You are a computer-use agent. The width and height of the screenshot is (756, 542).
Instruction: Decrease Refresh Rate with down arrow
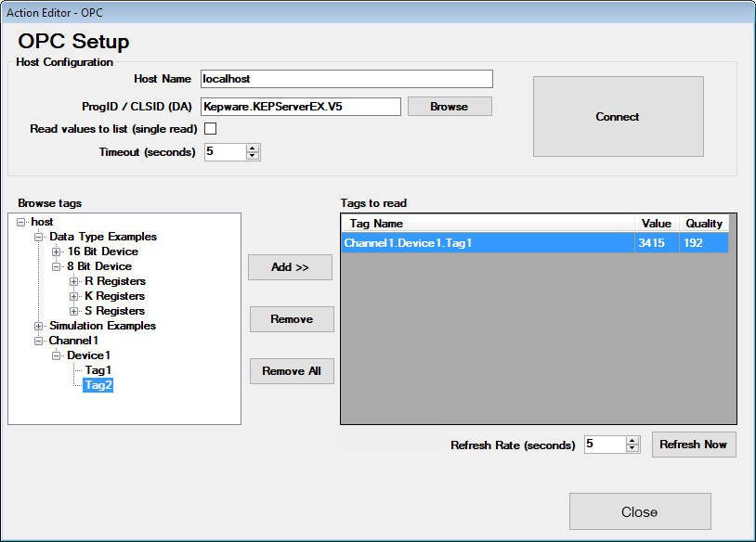pos(632,449)
